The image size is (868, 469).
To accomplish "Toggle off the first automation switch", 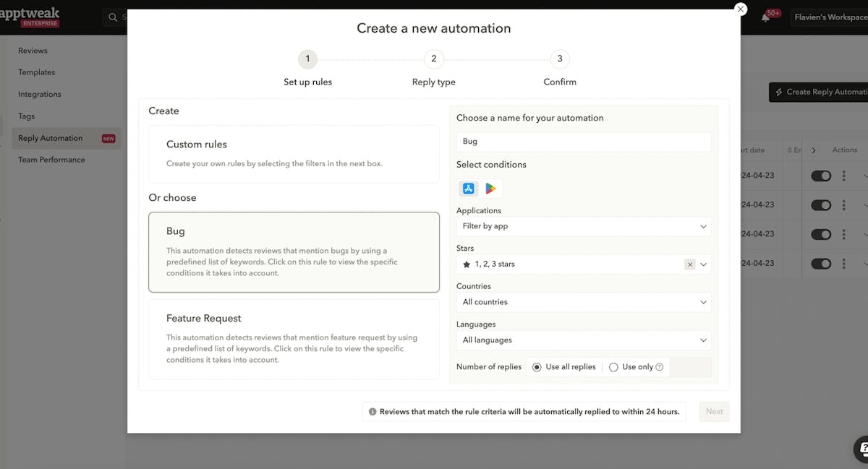I will point(821,176).
